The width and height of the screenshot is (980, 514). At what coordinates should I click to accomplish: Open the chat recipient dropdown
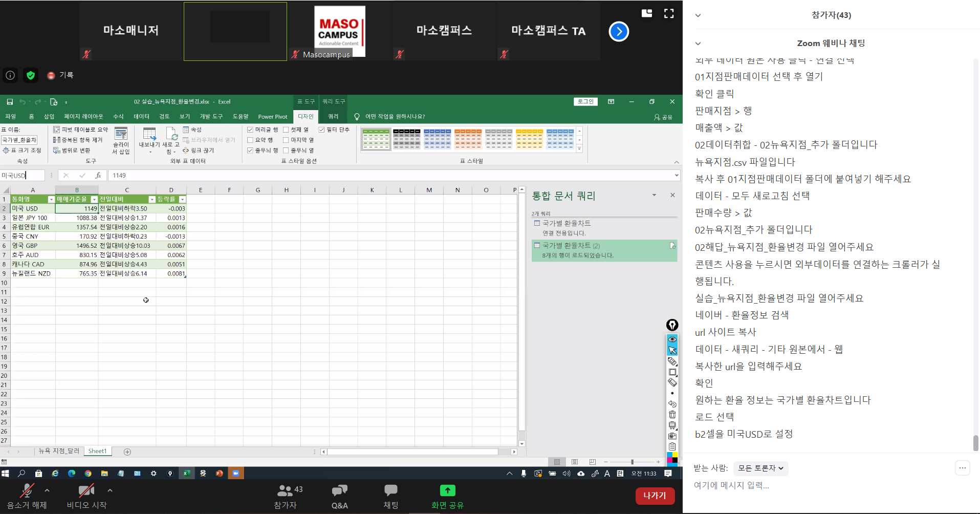click(x=760, y=468)
